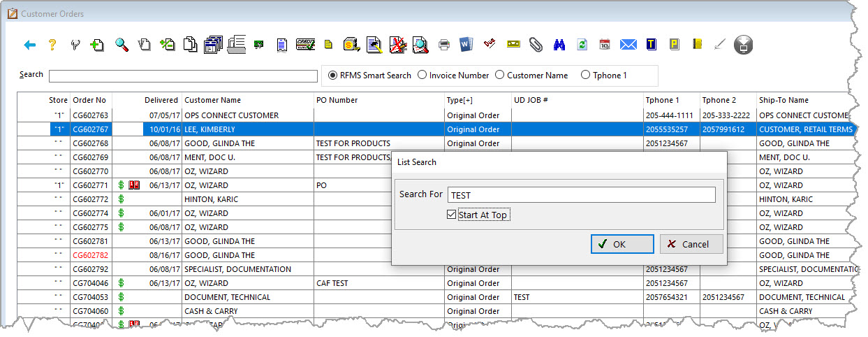Click the yellow measuring tape icon
This screenshot has height=337, width=868.
[x=513, y=45]
